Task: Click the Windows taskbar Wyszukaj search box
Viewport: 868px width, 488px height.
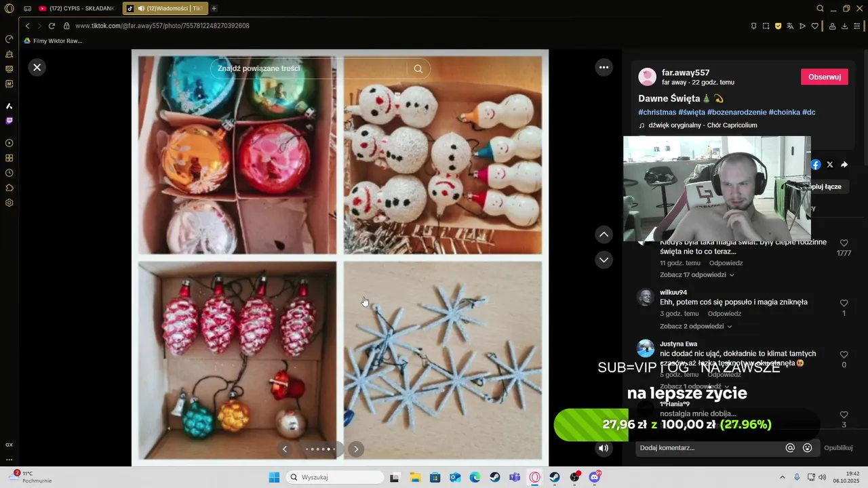Action: click(x=335, y=477)
